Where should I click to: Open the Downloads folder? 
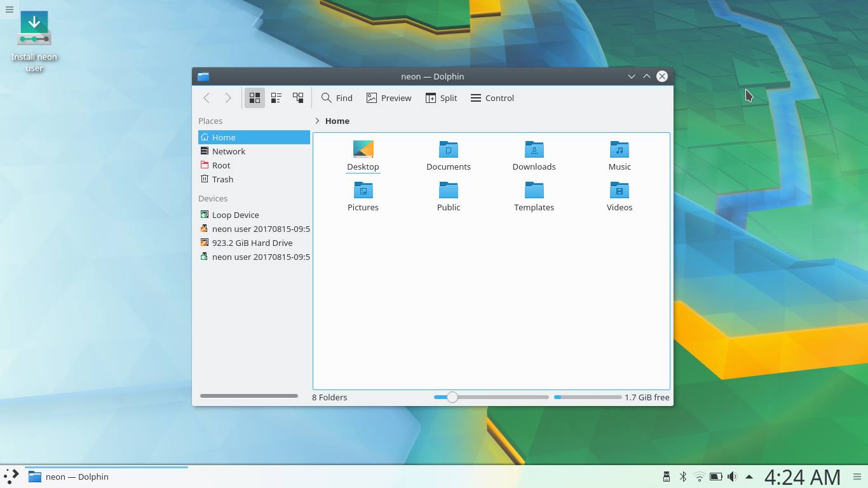point(534,156)
